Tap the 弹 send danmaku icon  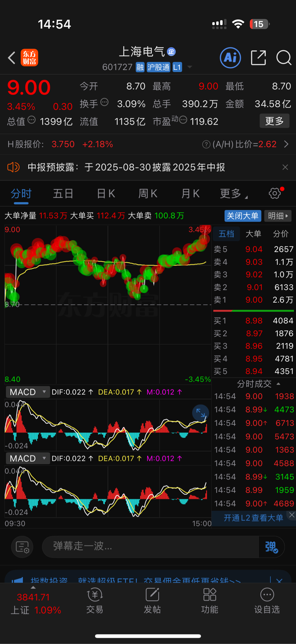point(271,547)
